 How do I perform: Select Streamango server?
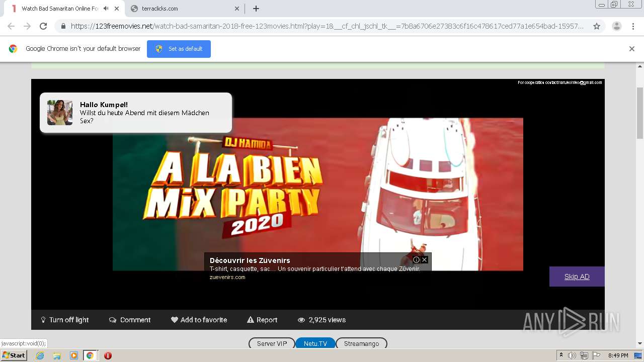click(361, 343)
